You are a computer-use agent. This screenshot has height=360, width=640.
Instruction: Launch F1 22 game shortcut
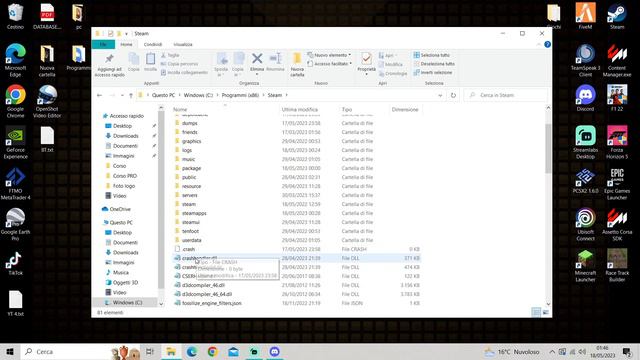(617, 98)
